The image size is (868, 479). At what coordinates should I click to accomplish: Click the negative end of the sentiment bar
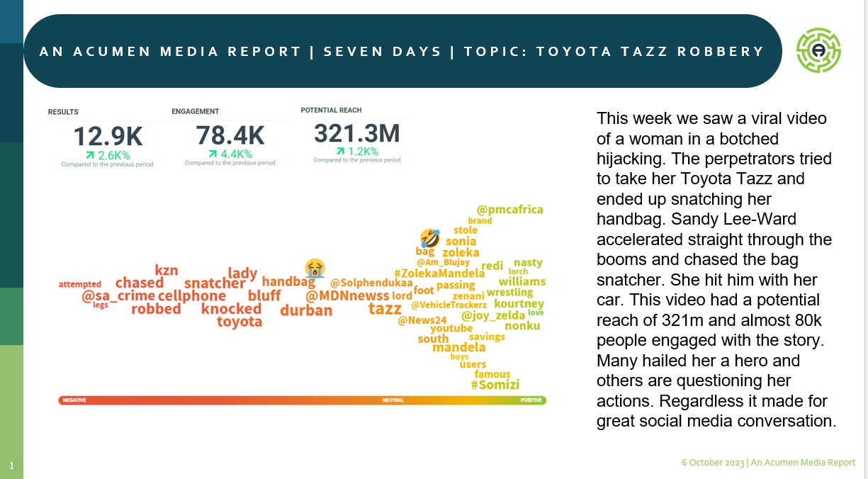click(x=74, y=400)
